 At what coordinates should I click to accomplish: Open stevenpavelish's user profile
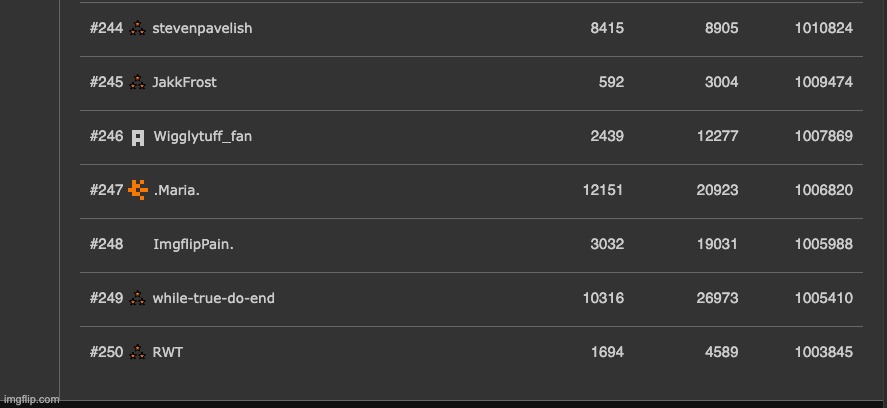[x=202, y=28]
